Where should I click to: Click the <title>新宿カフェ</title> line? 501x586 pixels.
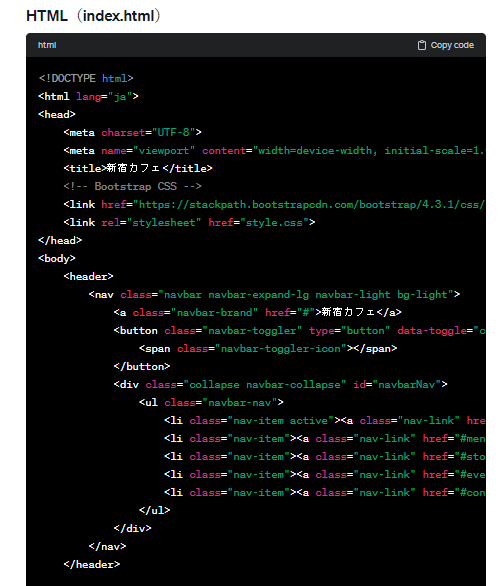point(138,169)
